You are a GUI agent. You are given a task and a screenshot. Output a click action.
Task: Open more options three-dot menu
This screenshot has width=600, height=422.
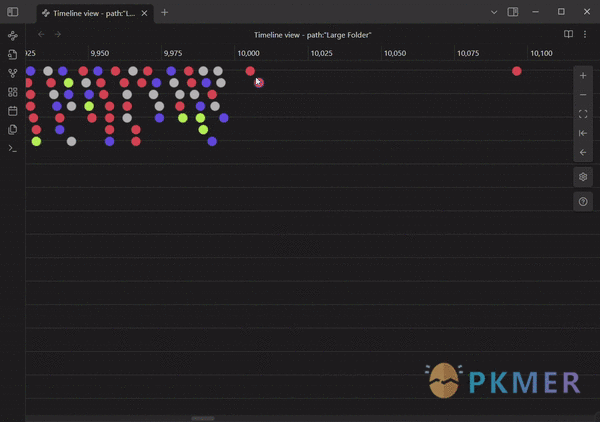point(585,34)
